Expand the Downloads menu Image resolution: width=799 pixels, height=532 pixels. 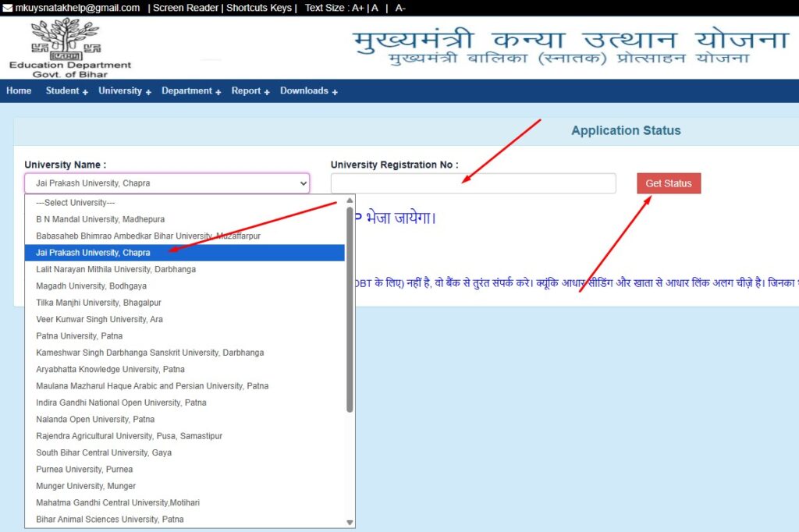pos(308,91)
